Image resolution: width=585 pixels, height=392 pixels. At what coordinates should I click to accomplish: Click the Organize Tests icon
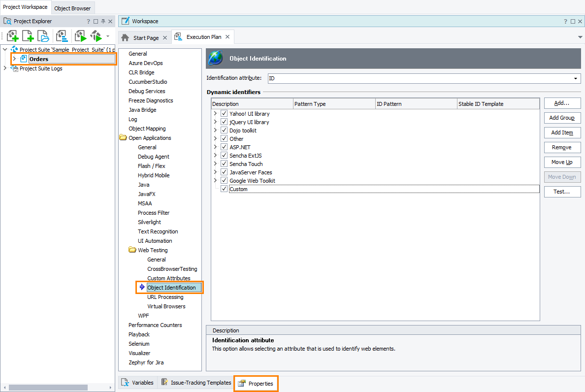coord(62,35)
